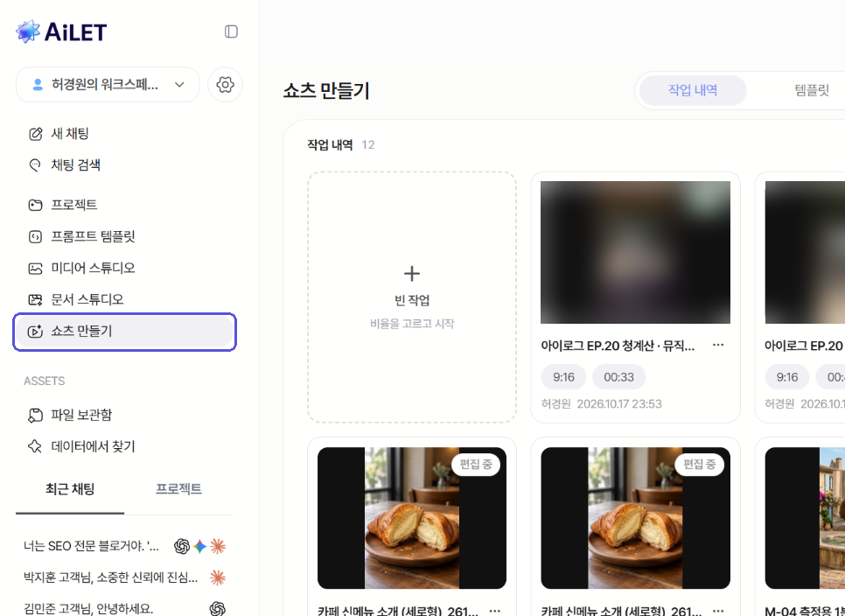Switch to 프로젝트 tab below assets
845x616 pixels.
(x=179, y=489)
